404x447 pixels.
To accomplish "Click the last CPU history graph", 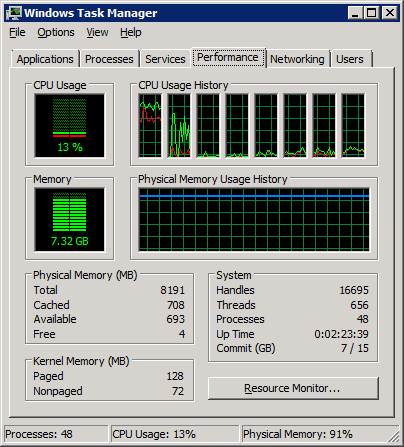I will pyautogui.click(x=353, y=125).
